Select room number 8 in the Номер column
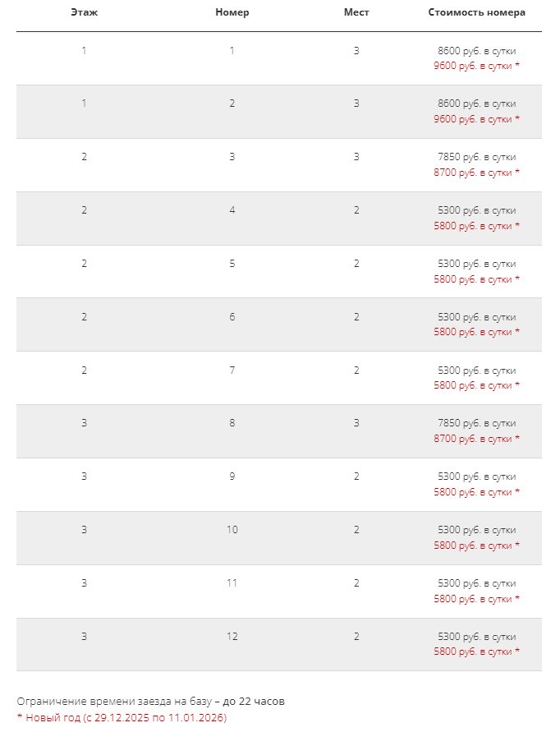 232,422
